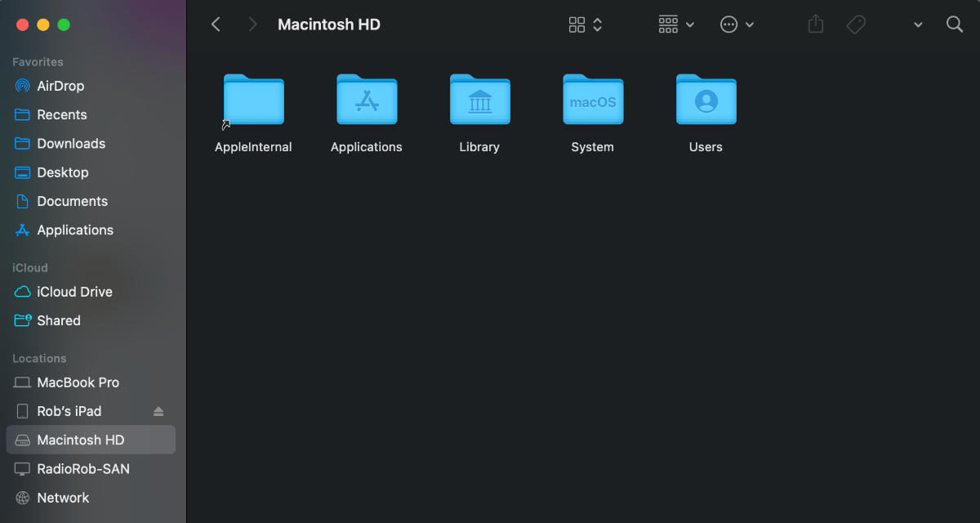
Task: Open iCloud Drive in sidebar
Action: 74,292
